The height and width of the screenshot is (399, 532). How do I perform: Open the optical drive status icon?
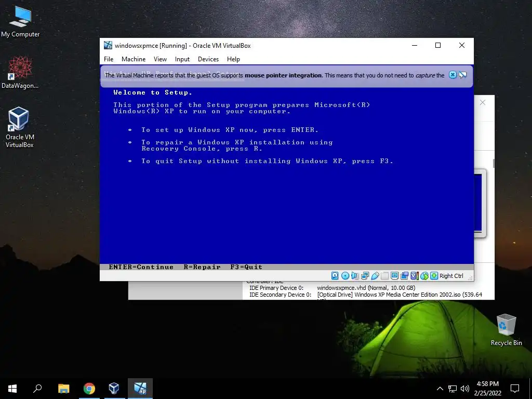[345, 276]
